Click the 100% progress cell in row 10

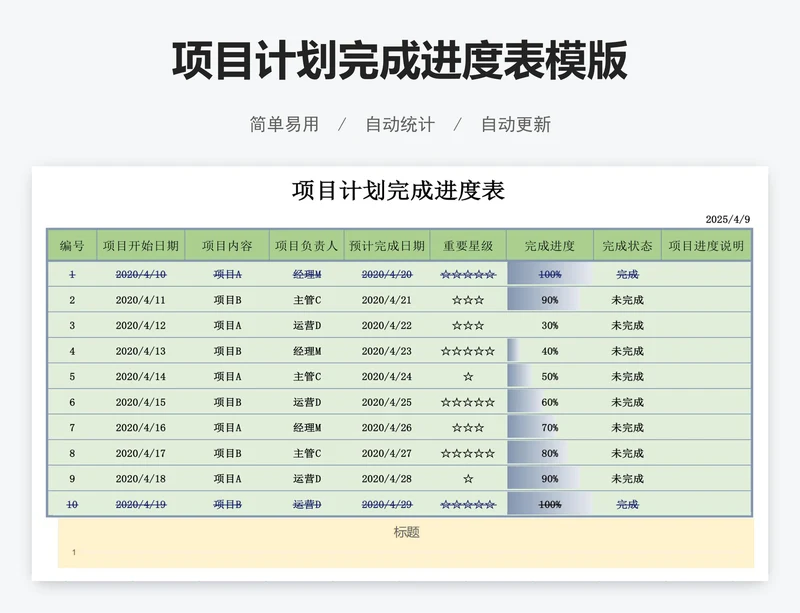click(x=550, y=504)
